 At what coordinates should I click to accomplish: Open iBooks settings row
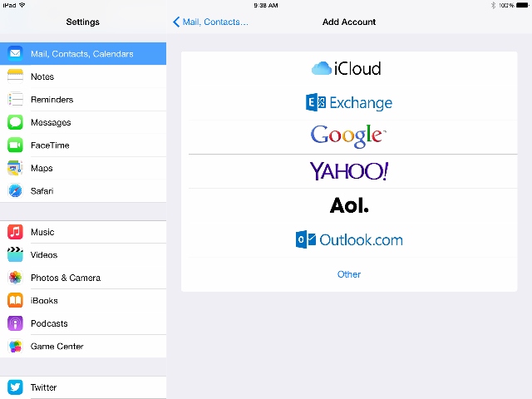click(83, 301)
